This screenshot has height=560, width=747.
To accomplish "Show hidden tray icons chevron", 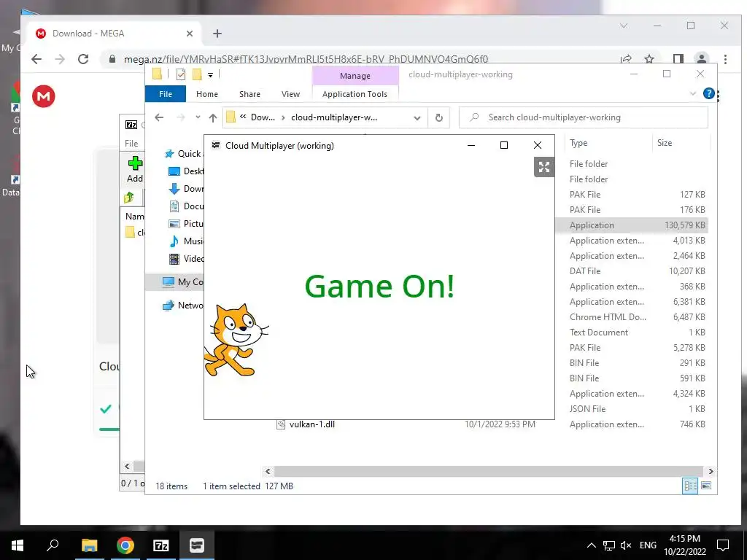I will (x=591, y=545).
